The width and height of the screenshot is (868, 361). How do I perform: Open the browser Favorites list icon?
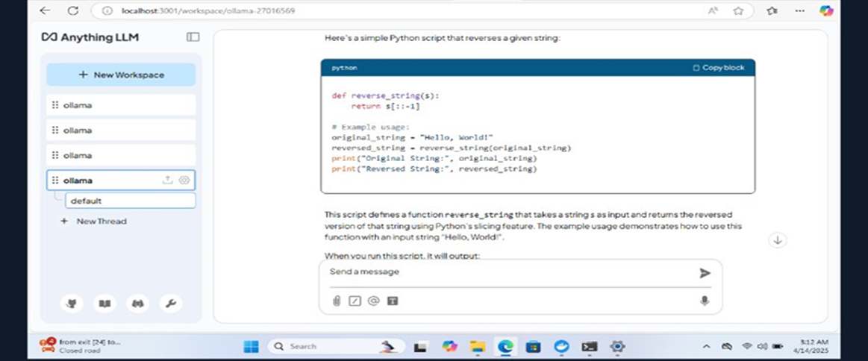pos(772,10)
